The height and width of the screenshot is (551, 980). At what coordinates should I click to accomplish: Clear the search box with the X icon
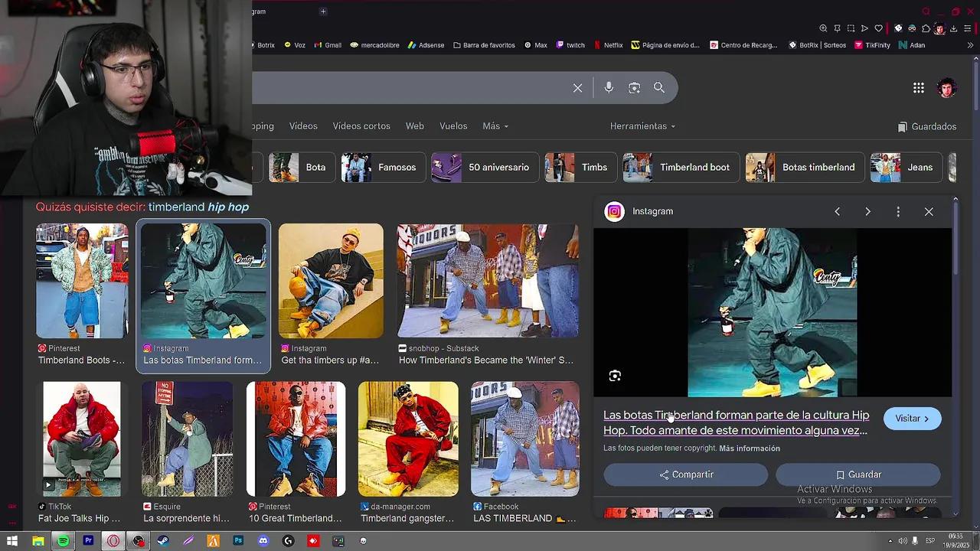578,88
